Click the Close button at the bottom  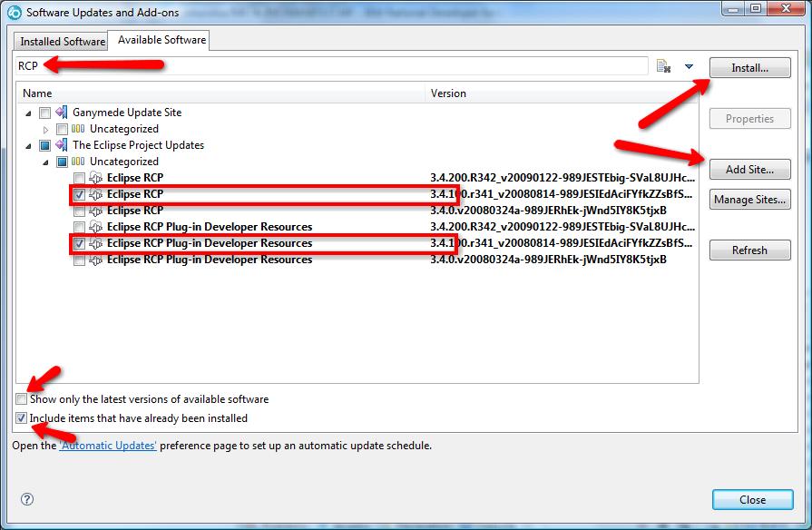click(x=752, y=500)
